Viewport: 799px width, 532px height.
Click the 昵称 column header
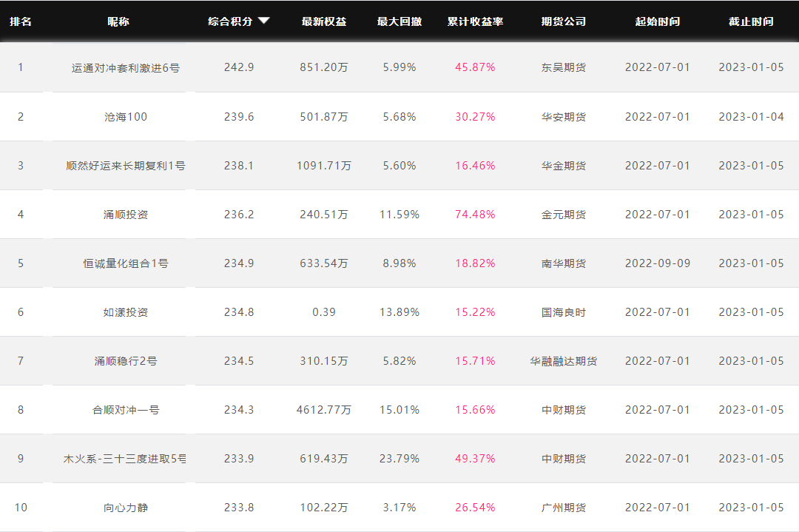click(x=118, y=21)
